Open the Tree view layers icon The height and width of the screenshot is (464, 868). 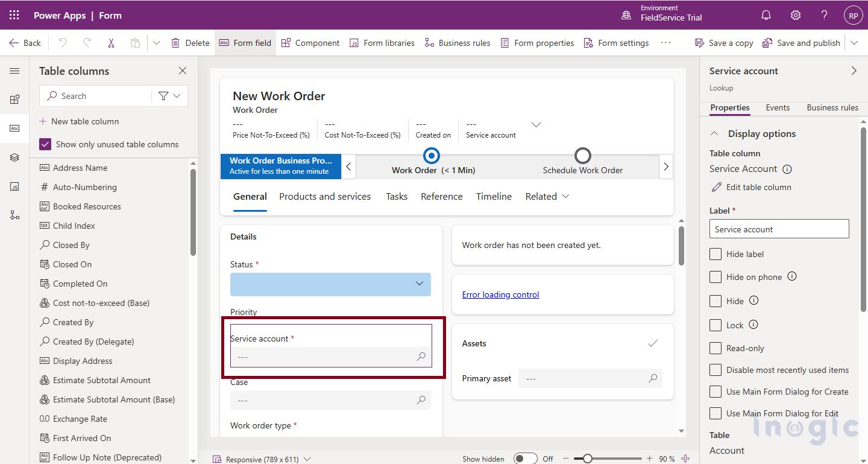(x=14, y=157)
